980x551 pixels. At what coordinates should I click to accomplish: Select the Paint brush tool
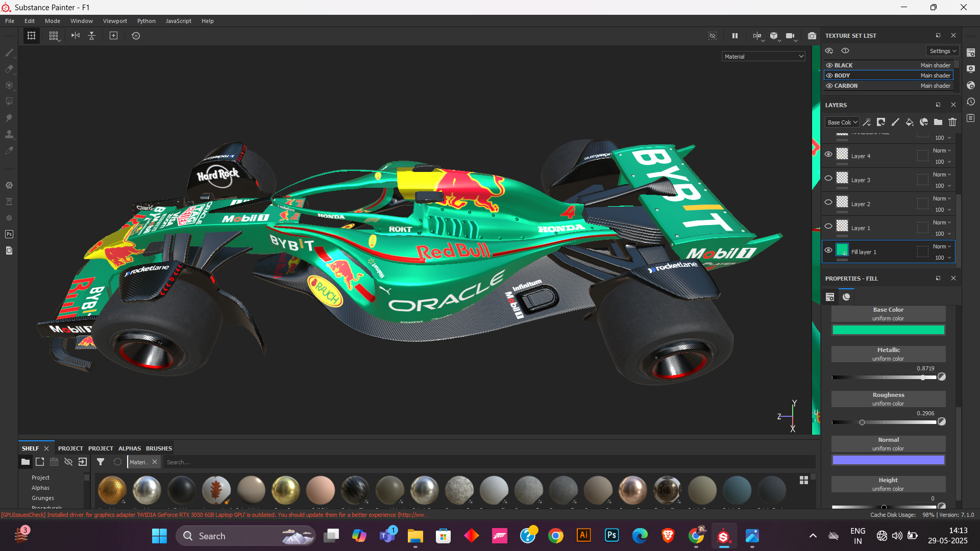9,53
